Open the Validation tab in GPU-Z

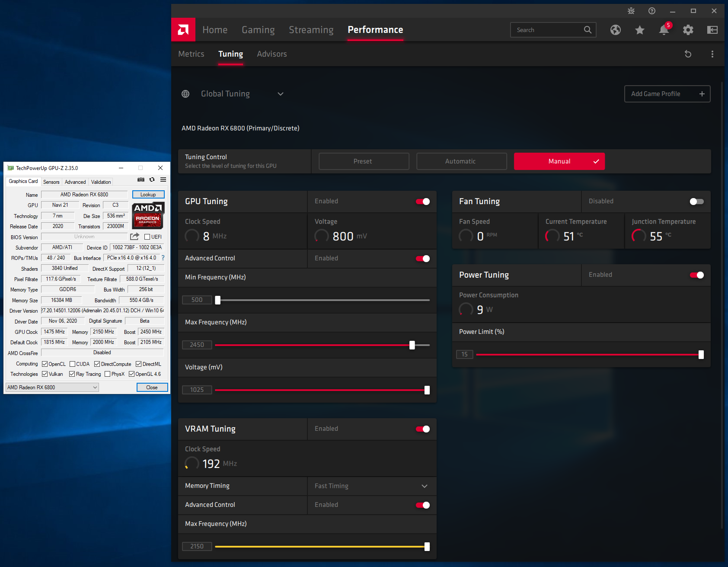101,182
